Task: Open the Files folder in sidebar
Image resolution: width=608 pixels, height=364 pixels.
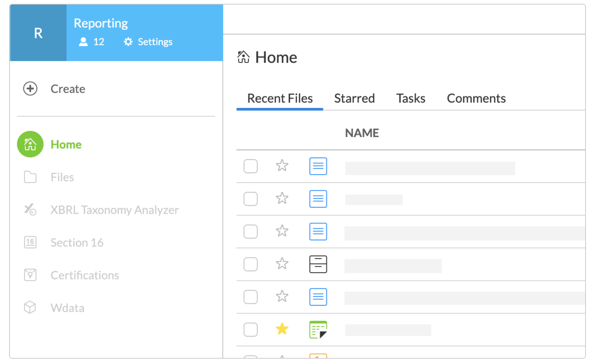Action: point(30,177)
